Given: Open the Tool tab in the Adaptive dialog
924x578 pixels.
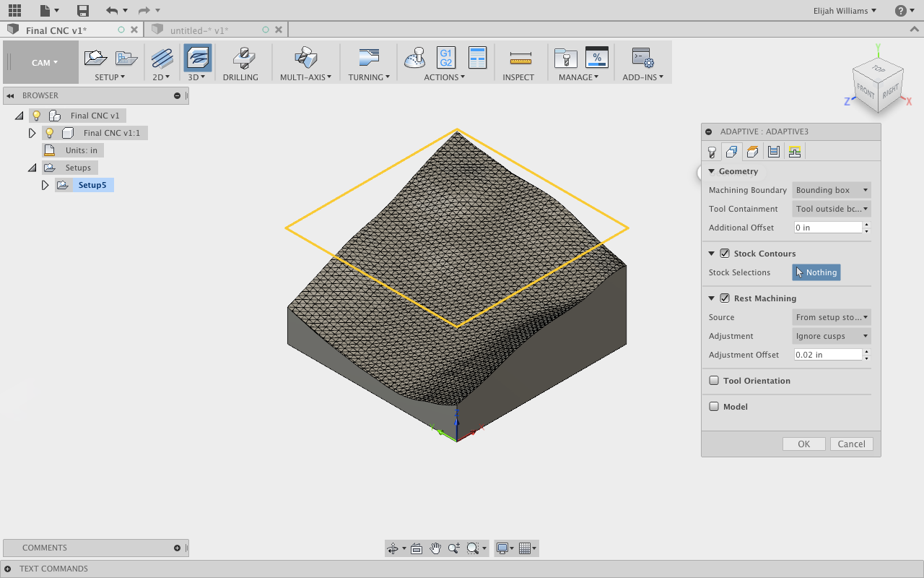Looking at the screenshot, I should [712, 151].
